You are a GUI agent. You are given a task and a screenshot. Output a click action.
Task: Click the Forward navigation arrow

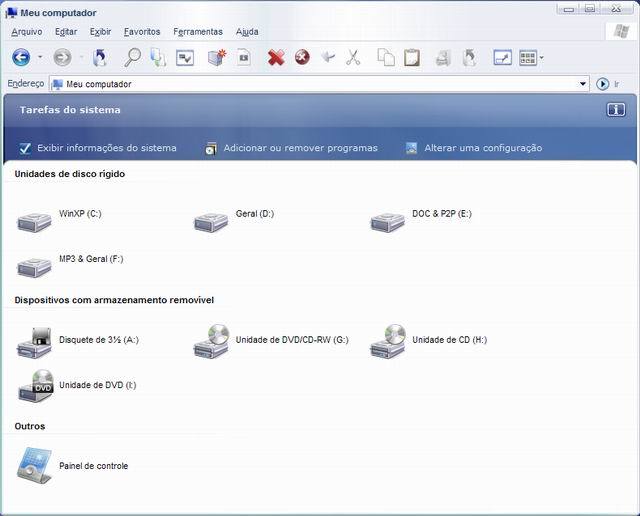pos(62,57)
